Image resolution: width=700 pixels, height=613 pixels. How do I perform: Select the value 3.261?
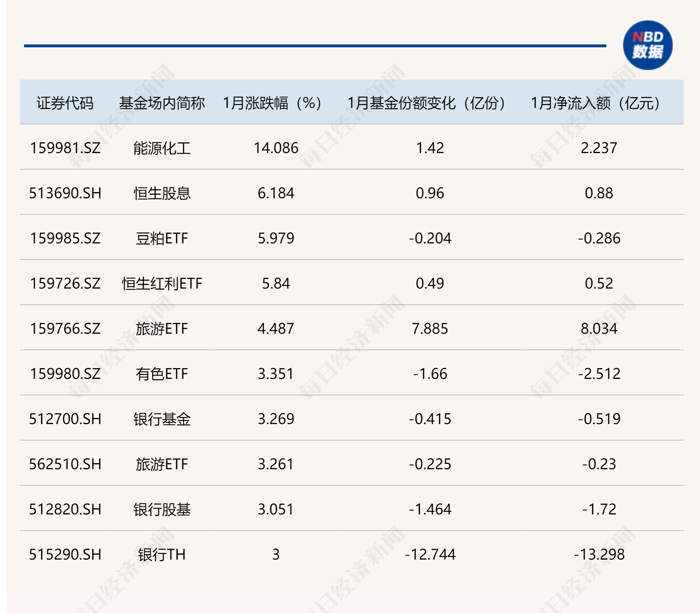point(276,464)
